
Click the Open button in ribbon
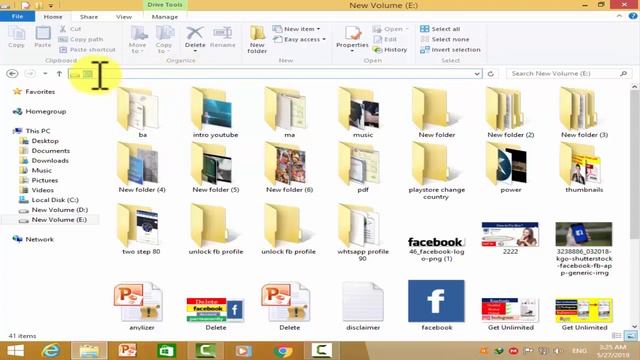pyautogui.click(x=390, y=29)
